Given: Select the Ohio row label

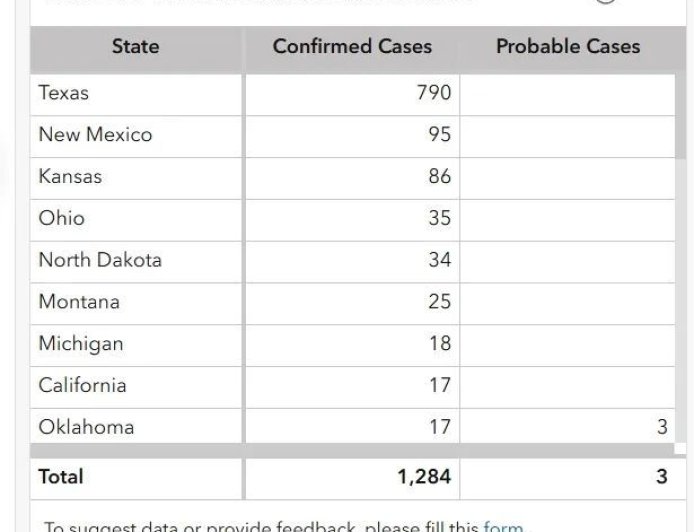Looking at the screenshot, I should [x=62, y=218].
